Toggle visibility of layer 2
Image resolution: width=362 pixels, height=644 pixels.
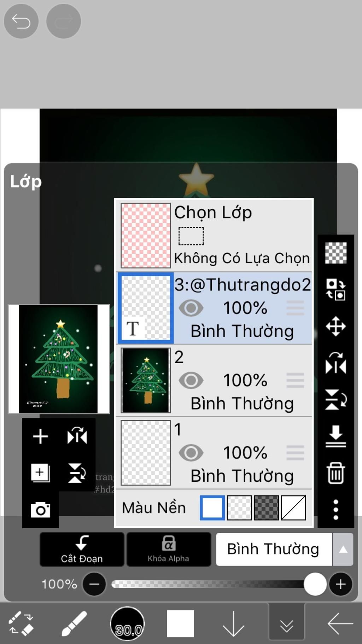click(x=191, y=381)
